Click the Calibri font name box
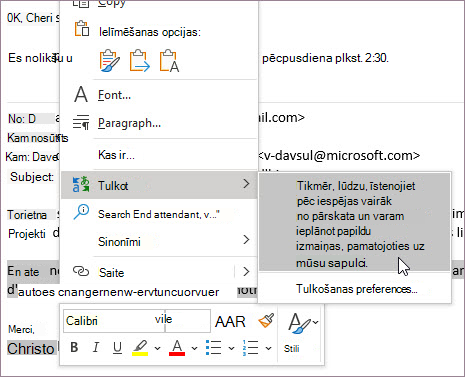This screenshot has width=465, height=377. 114,321
